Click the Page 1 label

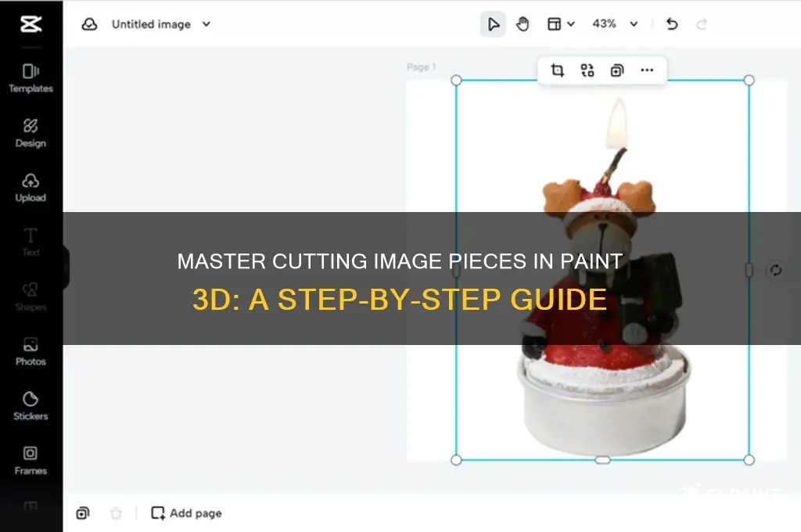point(421,67)
